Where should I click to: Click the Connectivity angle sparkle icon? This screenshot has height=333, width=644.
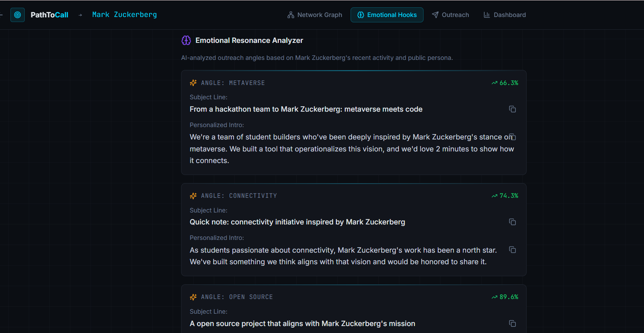coord(193,196)
